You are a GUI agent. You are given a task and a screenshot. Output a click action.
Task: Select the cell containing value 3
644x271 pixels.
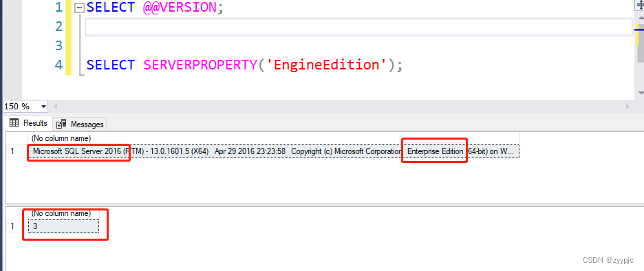tap(63, 226)
